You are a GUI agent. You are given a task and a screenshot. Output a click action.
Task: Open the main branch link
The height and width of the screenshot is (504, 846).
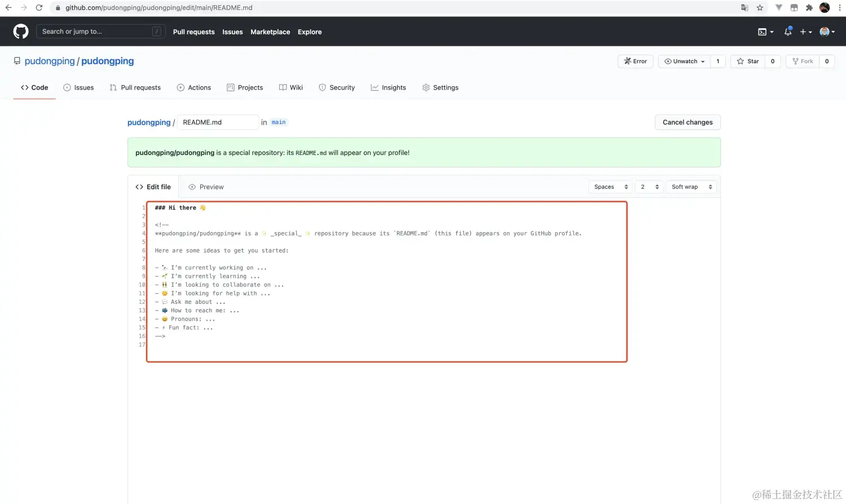[278, 122]
